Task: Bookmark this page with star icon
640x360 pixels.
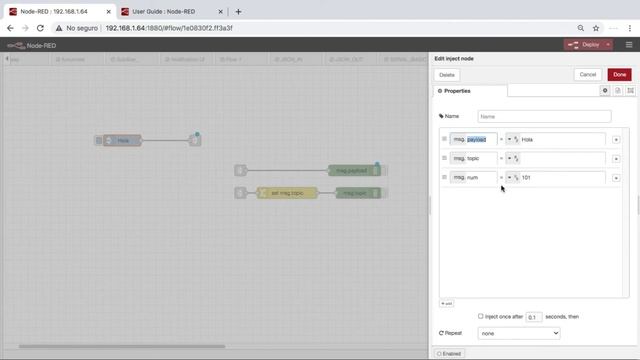Action: click(596, 28)
